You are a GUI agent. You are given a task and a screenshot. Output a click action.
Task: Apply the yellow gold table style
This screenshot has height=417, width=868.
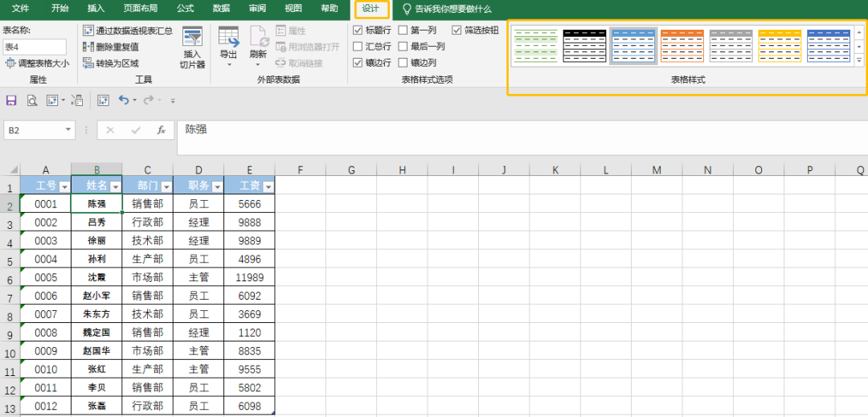[x=780, y=46]
